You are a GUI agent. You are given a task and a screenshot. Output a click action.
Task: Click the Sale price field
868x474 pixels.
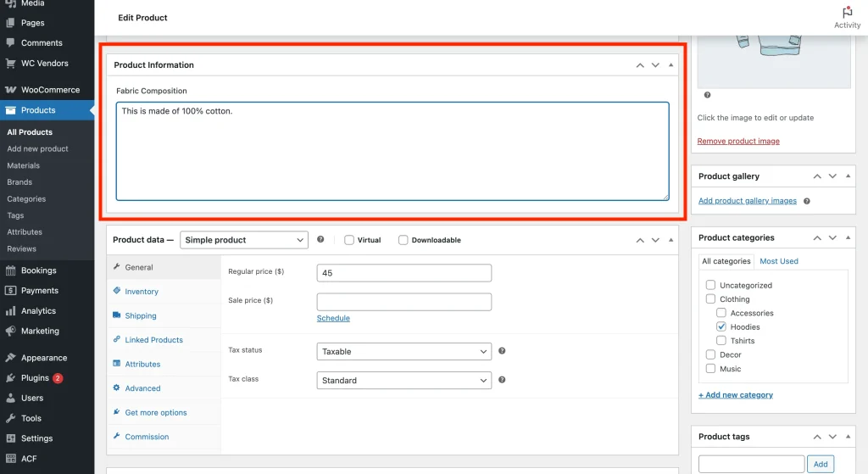404,302
